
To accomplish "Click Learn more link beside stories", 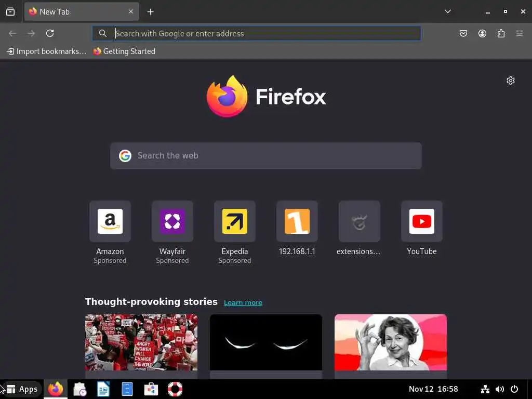I will [243, 303].
